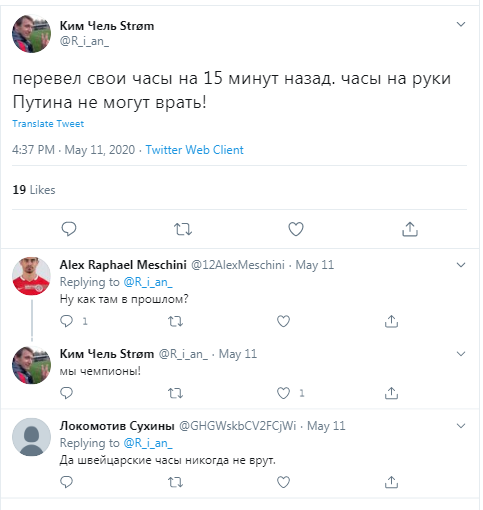Open Локомотив Сухины's default avatar
Screen dimensions: 483x510
coord(31,437)
